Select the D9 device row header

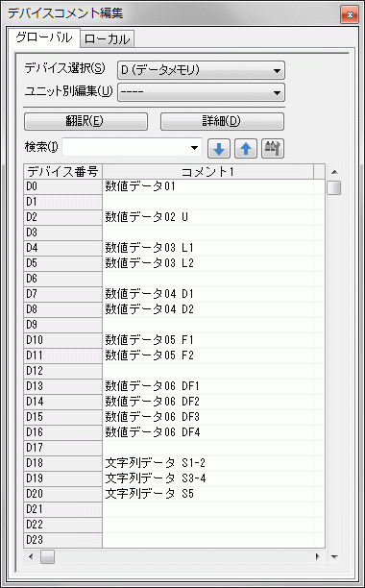[x=63, y=325]
